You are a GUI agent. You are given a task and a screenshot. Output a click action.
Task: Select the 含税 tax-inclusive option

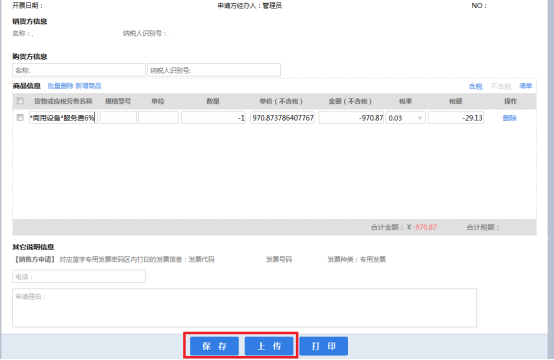coord(476,86)
